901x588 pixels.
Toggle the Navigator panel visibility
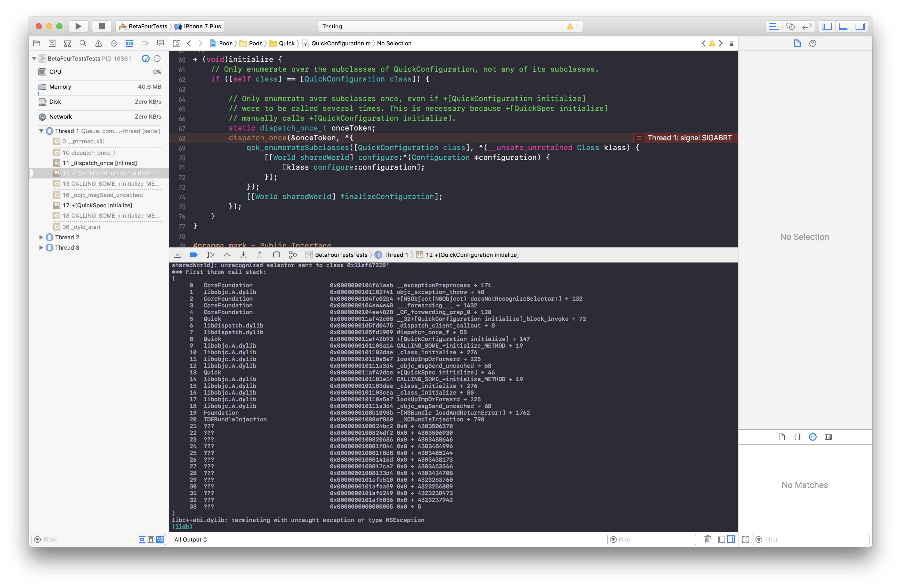[x=827, y=26]
